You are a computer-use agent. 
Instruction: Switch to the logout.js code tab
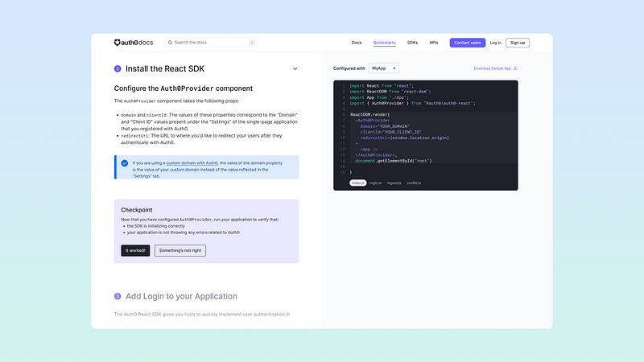(x=394, y=183)
